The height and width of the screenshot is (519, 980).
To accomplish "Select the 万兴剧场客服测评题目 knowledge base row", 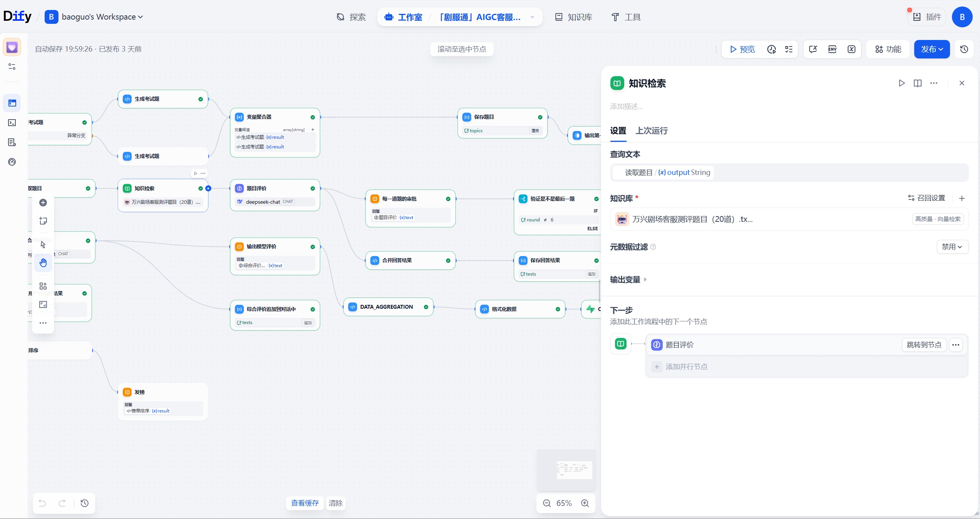I will click(789, 219).
